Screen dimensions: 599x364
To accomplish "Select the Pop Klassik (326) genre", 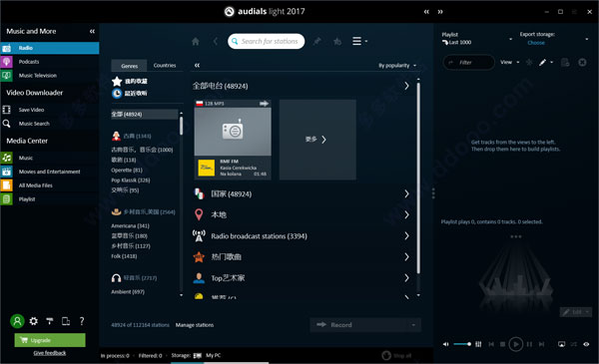I will (x=130, y=181).
